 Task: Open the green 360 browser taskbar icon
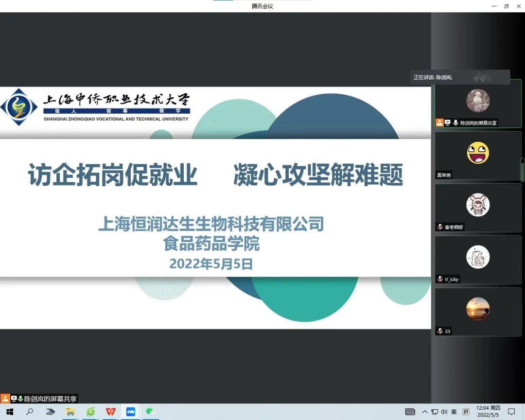(x=90, y=412)
